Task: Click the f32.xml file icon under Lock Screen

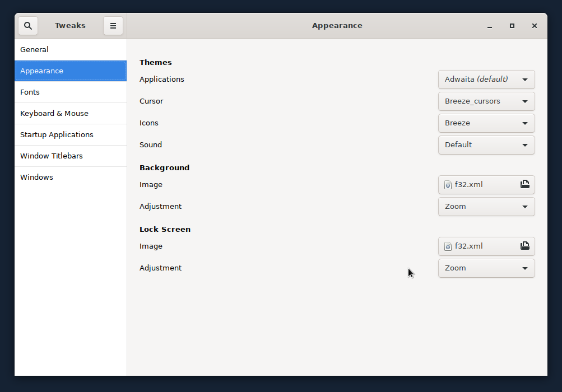Action: [448, 246]
